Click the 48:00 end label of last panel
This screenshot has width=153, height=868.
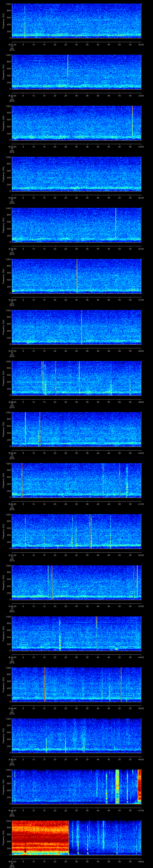tap(141, 861)
